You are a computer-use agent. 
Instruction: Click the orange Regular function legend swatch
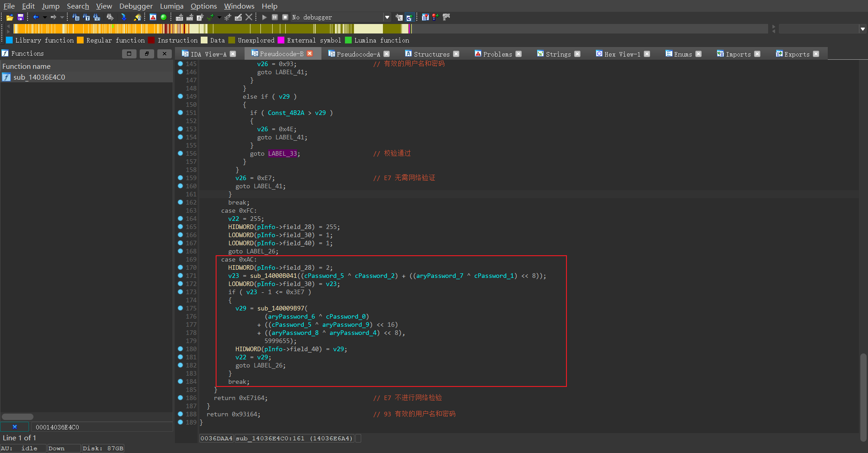click(80, 40)
